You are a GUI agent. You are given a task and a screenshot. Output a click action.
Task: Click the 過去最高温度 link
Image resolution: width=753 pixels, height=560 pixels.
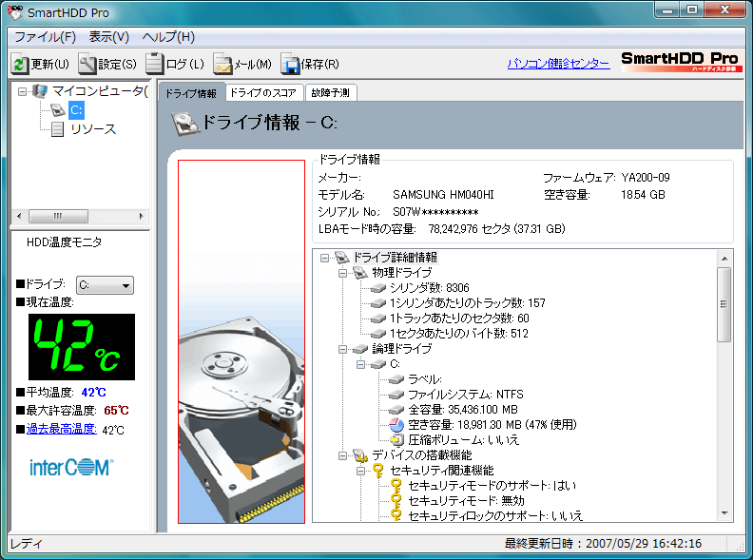click(x=62, y=429)
